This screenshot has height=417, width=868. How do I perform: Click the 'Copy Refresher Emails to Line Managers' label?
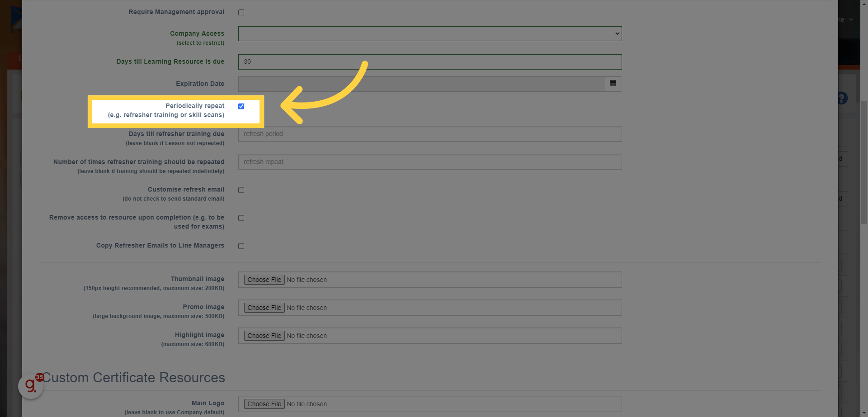coord(160,245)
